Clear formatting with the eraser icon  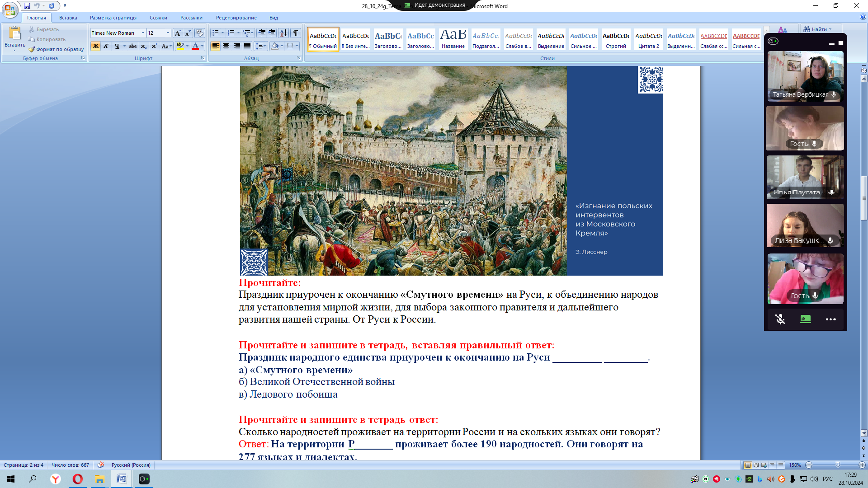199,33
